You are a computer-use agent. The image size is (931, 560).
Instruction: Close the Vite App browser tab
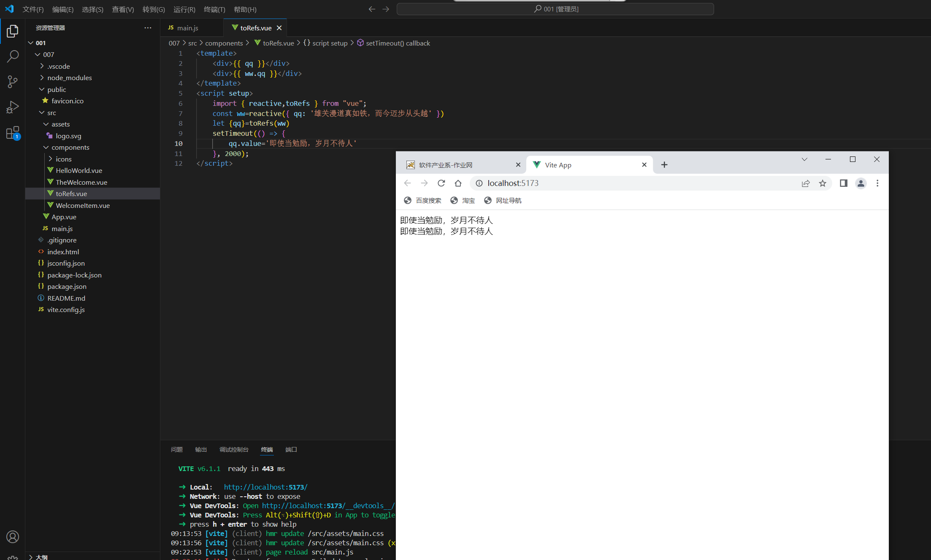tap(644, 165)
